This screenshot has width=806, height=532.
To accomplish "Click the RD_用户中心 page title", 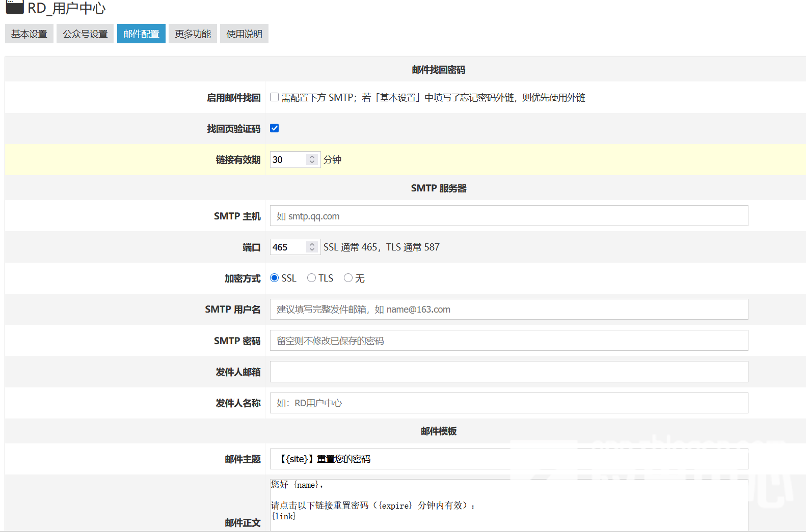I will [x=67, y=8].
